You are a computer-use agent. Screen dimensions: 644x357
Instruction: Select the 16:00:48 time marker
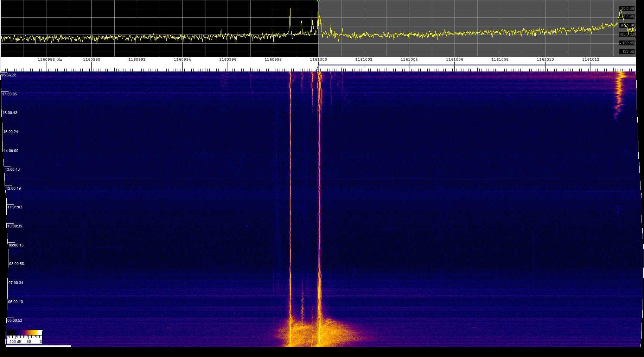(10, 113)
